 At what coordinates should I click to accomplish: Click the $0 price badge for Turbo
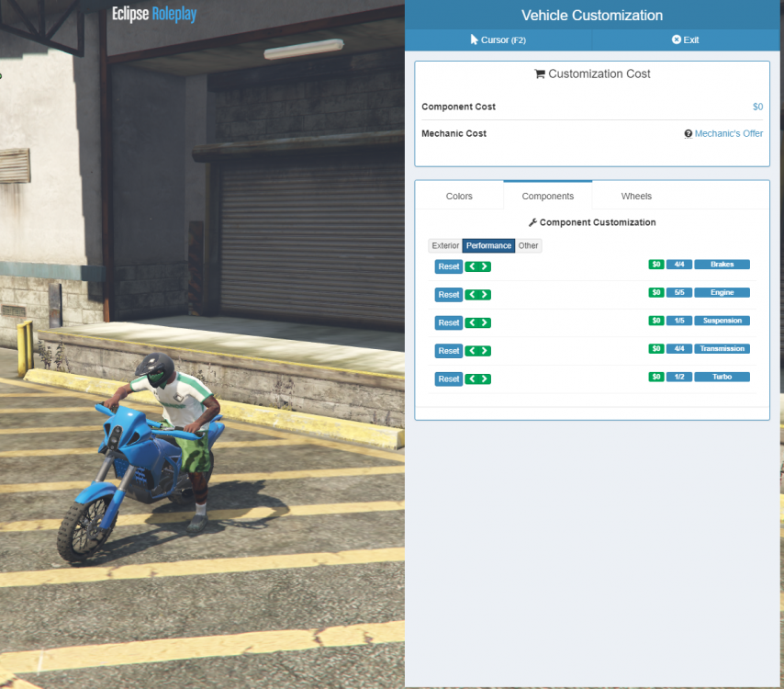(656, 377)
